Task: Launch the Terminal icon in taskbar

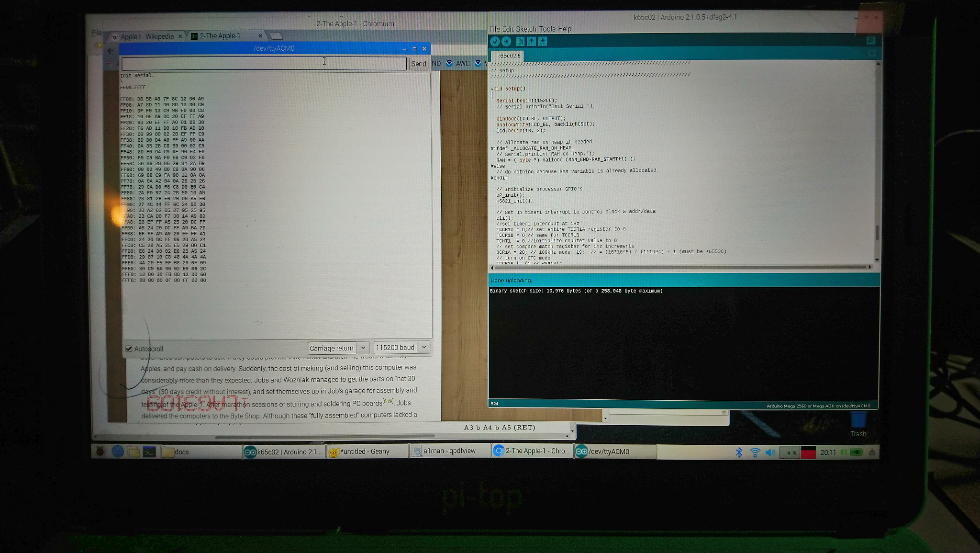Action: click(149, 451)
